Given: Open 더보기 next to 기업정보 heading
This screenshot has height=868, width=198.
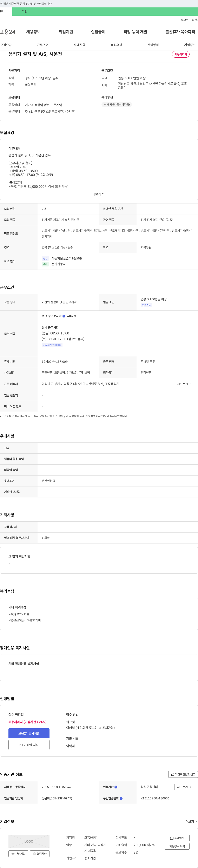Looking at the screenshot, I should click(191, 822).
